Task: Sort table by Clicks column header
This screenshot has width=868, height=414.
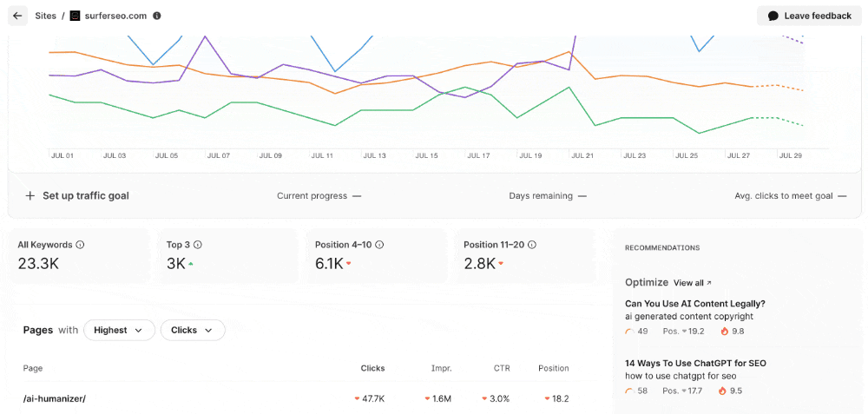Action: (x=372, y=368)
